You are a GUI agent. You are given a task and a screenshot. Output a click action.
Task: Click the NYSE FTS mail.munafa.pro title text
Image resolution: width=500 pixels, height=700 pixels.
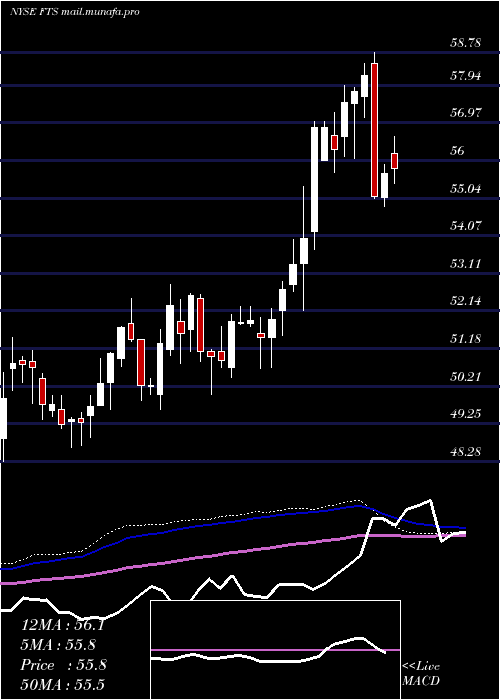tap(75, 12)
